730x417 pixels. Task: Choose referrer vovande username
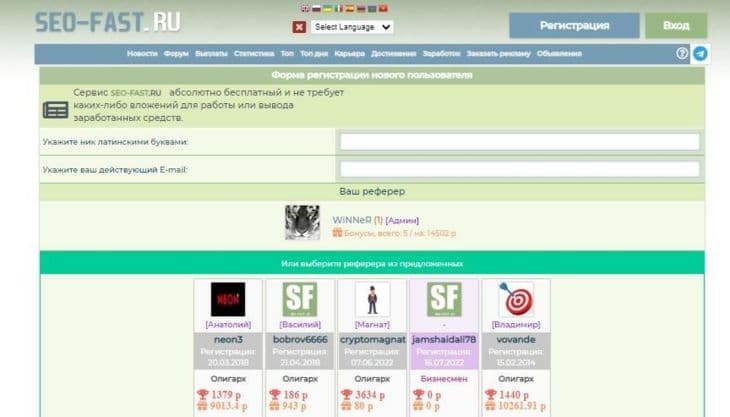(516, 339)
